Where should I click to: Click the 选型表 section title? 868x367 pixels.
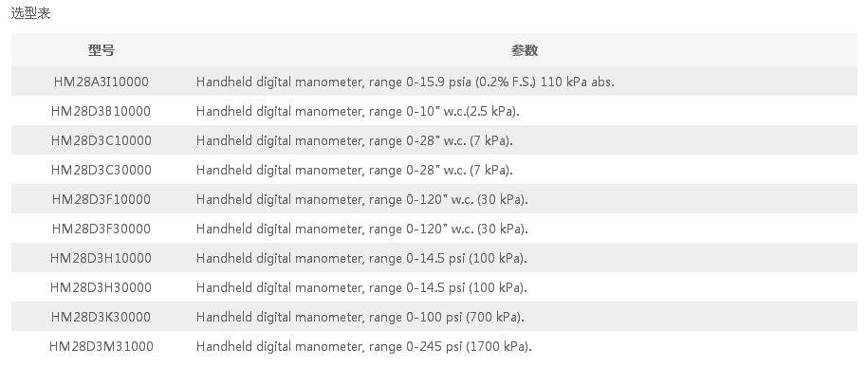[x=31, y=13]
